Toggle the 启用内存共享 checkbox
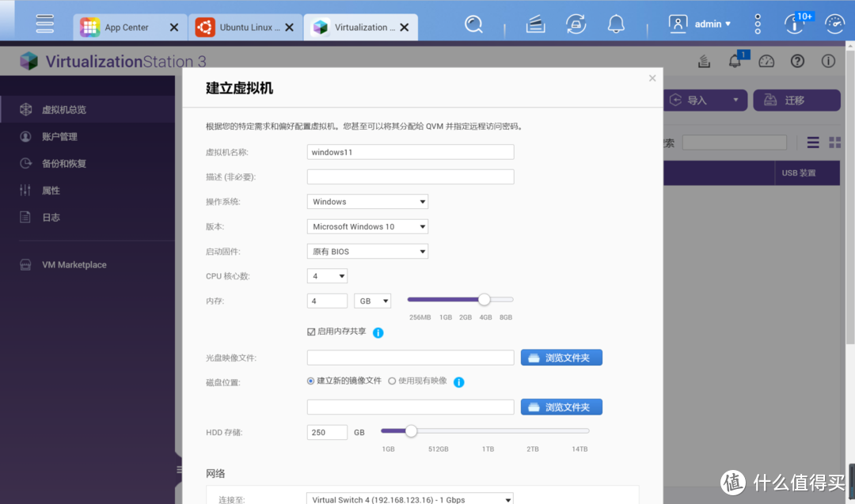The width and height of the screenshot is (855, 504). (x=311, y=332)
